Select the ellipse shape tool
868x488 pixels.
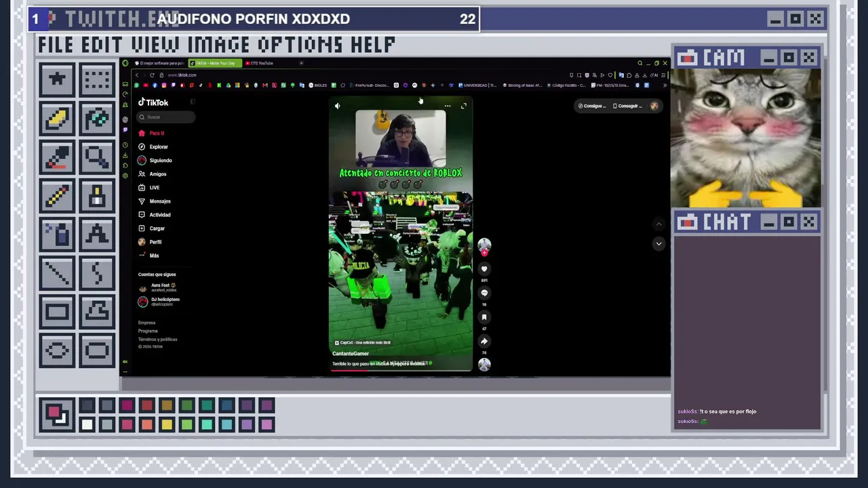57,351
